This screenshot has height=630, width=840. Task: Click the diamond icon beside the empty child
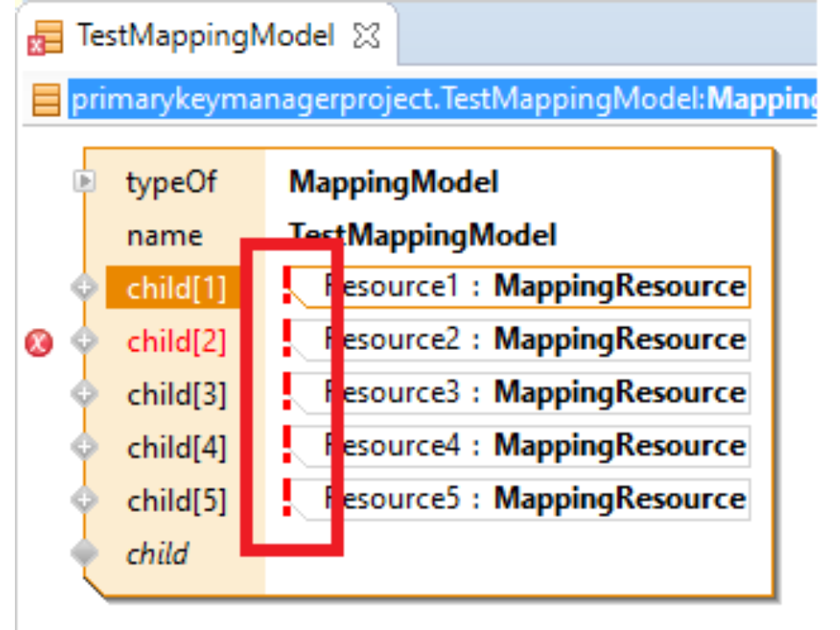pos(85,553)
